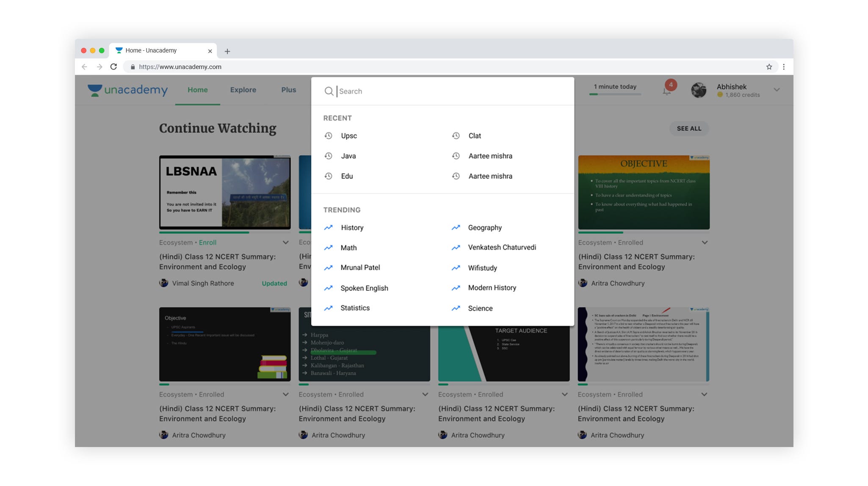This screenshot has width=868, height=486.
Task: Click the 1 minute today progress bar
Action: (614, 94)
